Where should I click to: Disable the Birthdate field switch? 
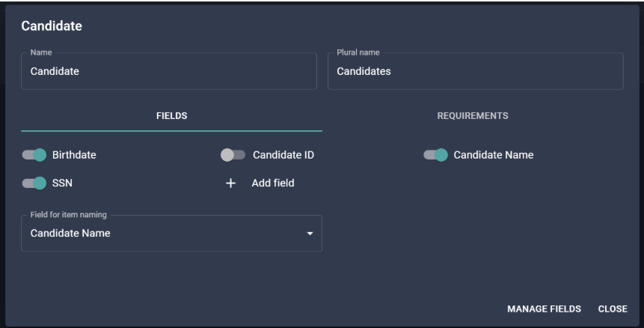tap(34, 155)
